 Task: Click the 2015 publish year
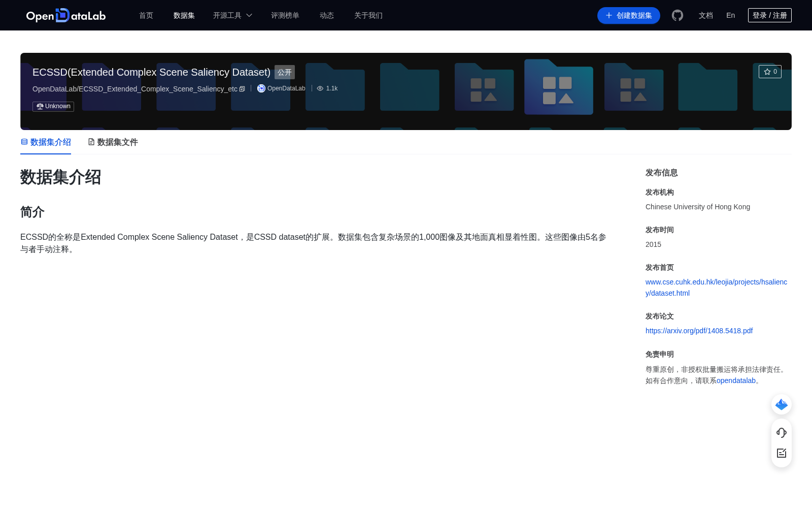coord(653,244)
